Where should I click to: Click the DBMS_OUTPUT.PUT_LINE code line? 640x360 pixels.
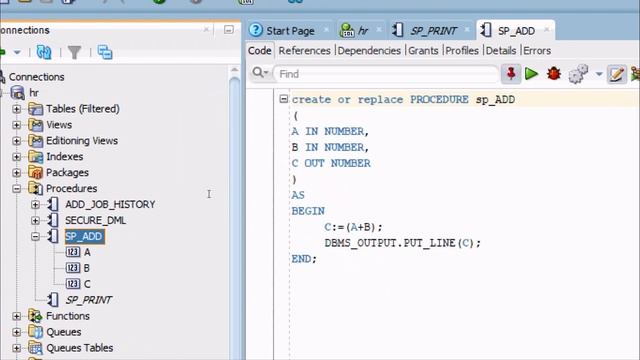(x=402, y=243)
